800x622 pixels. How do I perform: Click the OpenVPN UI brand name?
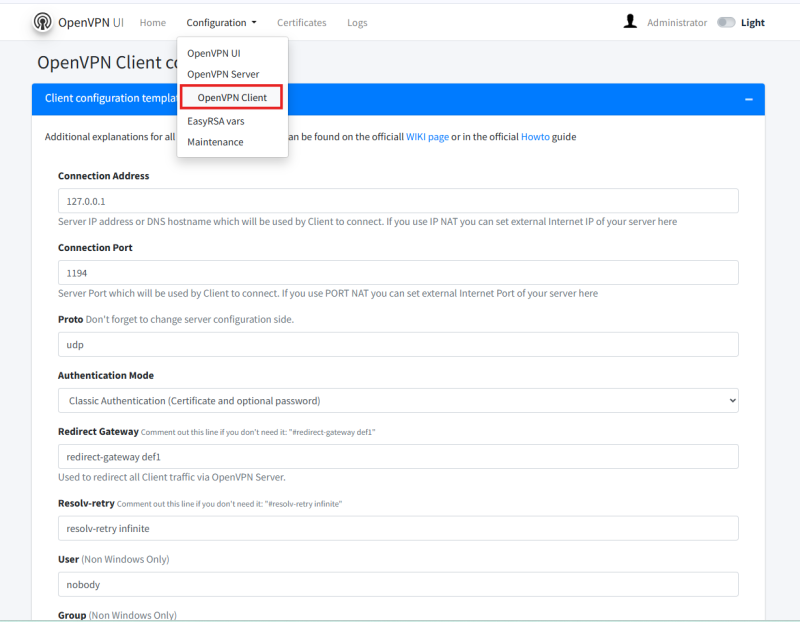(90, 22)
